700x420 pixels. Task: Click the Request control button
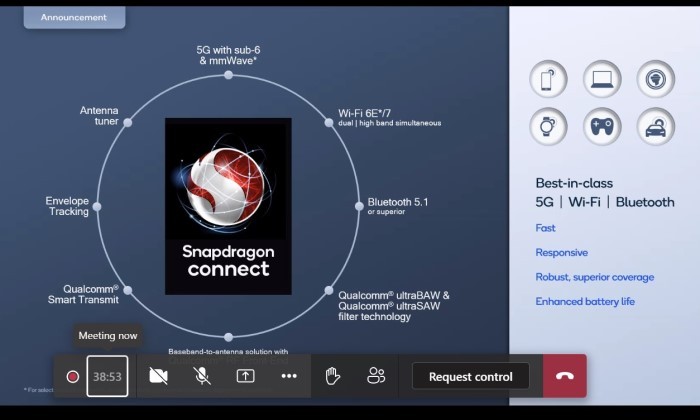pyautogui.click(x=471, y=377)
